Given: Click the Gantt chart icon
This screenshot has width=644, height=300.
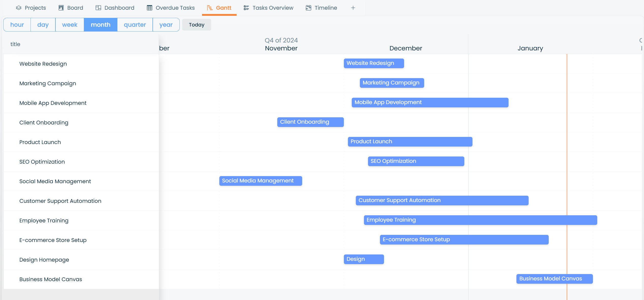Looking at the screenshot, I should click(210, 8).
